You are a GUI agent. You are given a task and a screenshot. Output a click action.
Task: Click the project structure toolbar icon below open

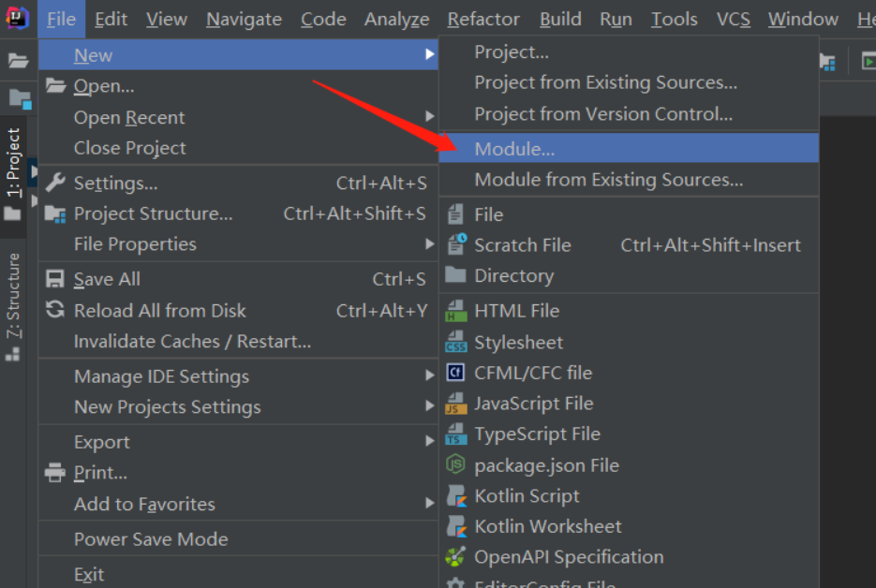click(20, 99)
